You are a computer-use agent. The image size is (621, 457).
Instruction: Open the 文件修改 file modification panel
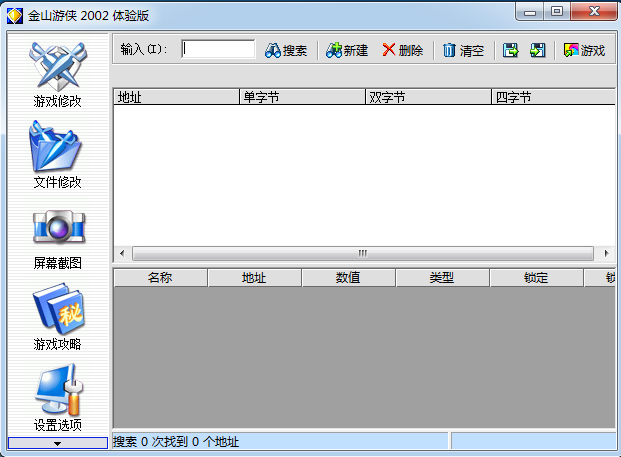coord(58,154)
